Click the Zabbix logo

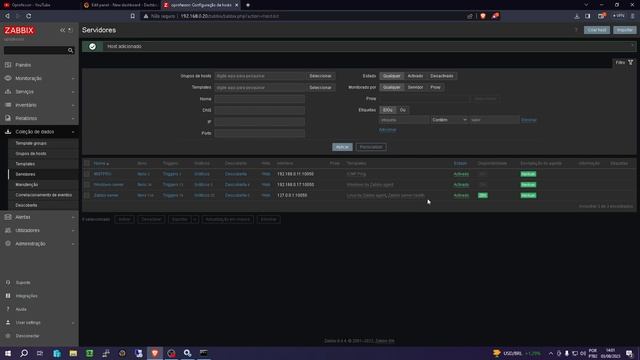click(x=19, y=30)
